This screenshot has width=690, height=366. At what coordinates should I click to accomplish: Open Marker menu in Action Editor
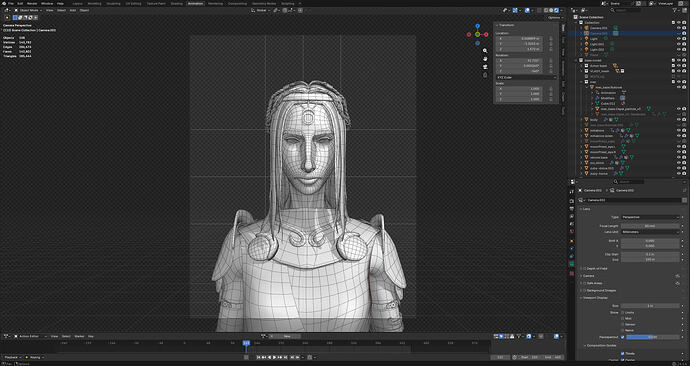click(79, 336)
